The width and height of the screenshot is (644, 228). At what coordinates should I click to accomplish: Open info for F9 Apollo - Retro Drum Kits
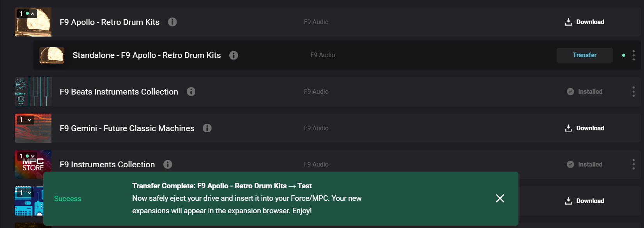(172, 22)
